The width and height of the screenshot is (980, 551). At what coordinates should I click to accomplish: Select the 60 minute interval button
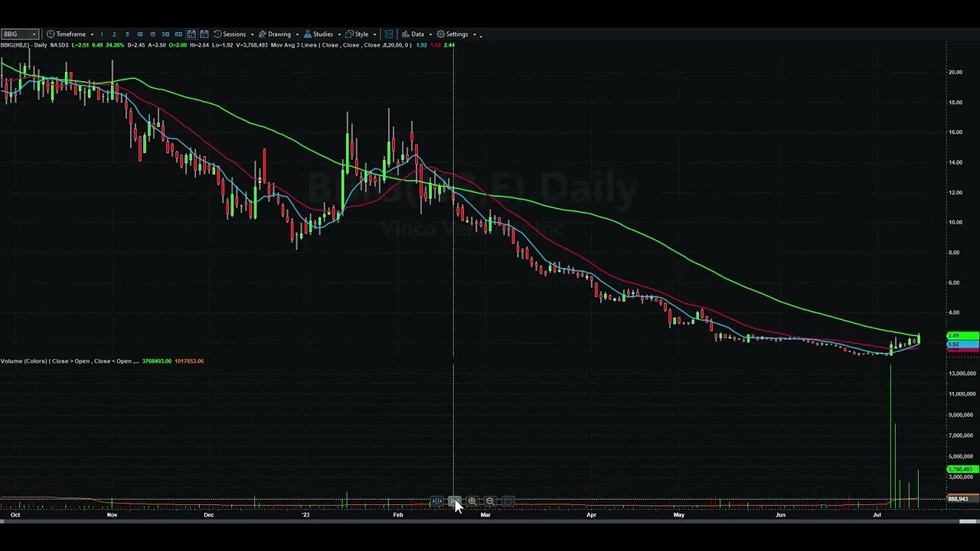[x=178, y=34]
